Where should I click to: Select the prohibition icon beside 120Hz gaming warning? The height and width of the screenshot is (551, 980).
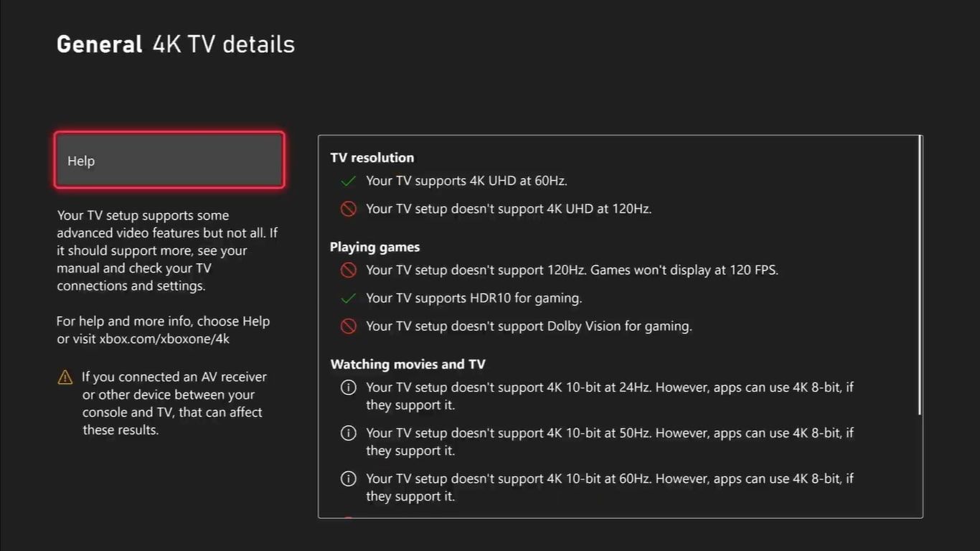(349, 270)
